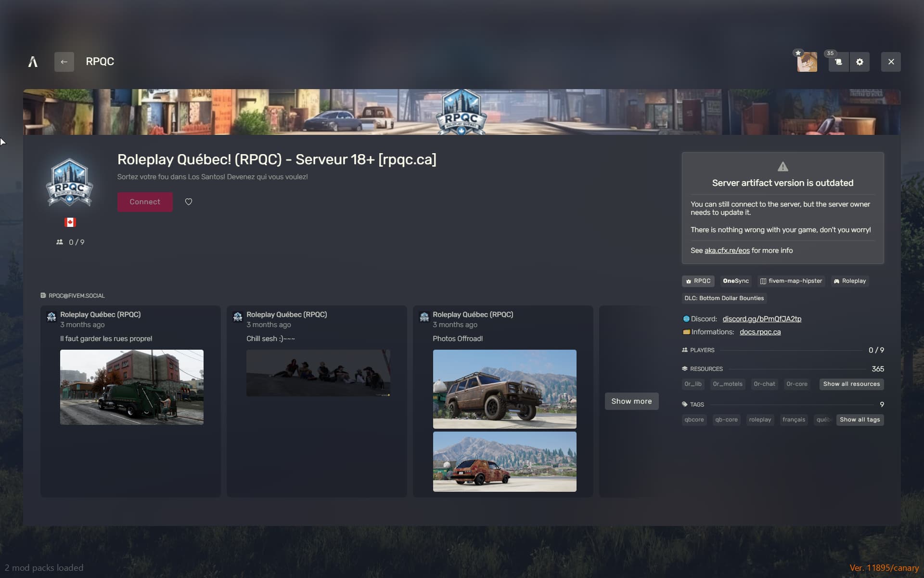Click Show all resources to expand the list
The image size is (924, 578).
851,384
